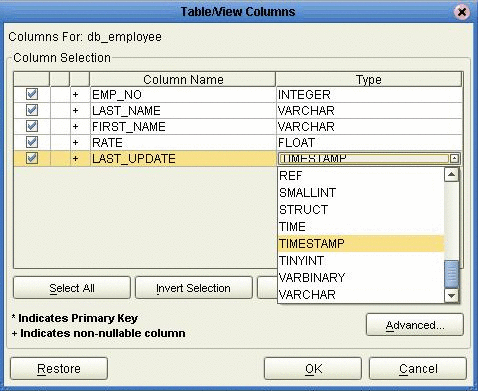Click the INTEGER type cell

pos(369,95)
